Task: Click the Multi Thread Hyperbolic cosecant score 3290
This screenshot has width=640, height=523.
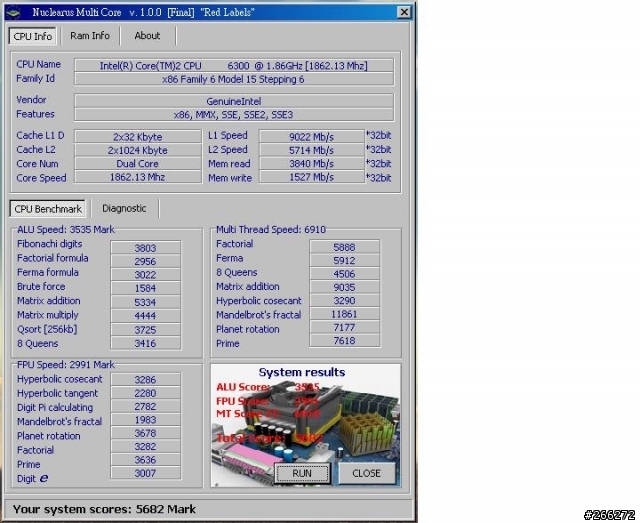Action: point(344,300)
